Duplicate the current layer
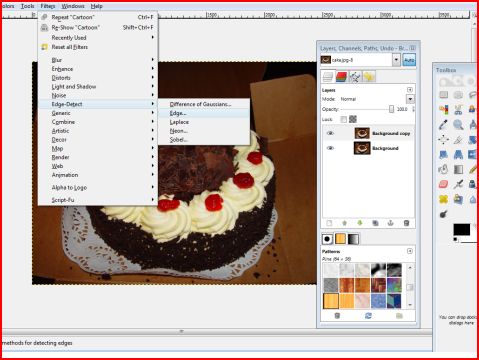Viewport: 479px width, 360px height. pyautogui.click(x=375, y=223)
